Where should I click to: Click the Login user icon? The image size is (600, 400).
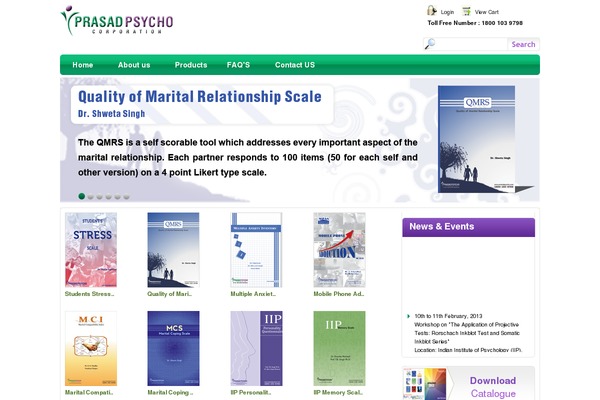tap(432, 11)
